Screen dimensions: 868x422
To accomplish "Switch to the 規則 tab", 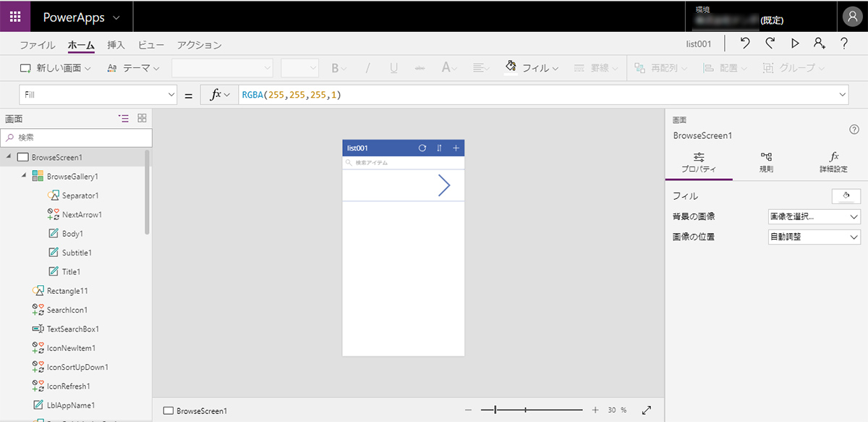I will tap(766, 163).
